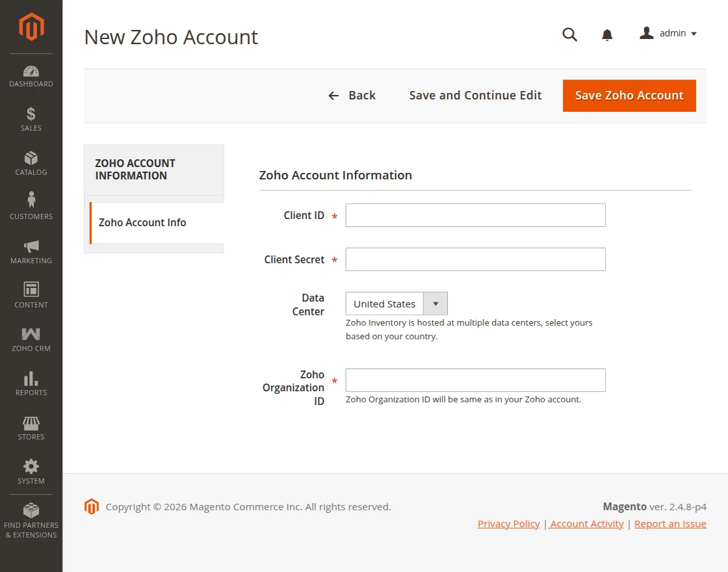Collapse the Zoho Account Information panel header
728x572 pixels.
tap(153, 170)
